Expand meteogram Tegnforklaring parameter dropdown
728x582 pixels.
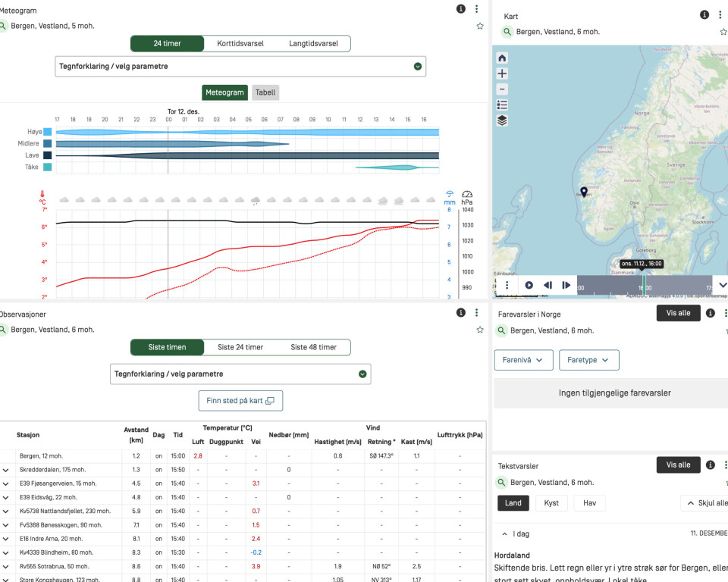click(240, 67)
